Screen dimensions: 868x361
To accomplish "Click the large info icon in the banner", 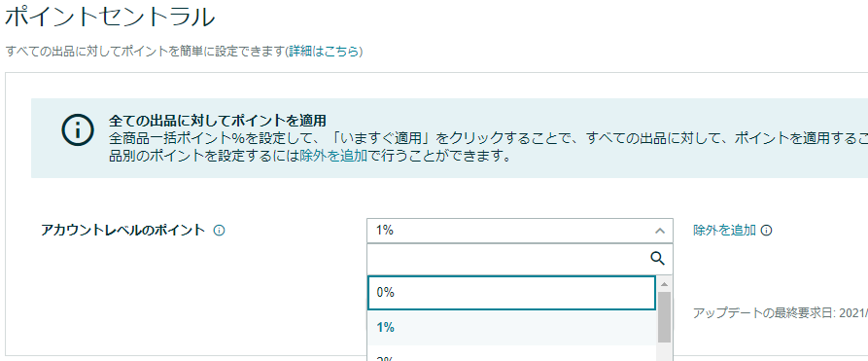I will [x=78, y=130].
